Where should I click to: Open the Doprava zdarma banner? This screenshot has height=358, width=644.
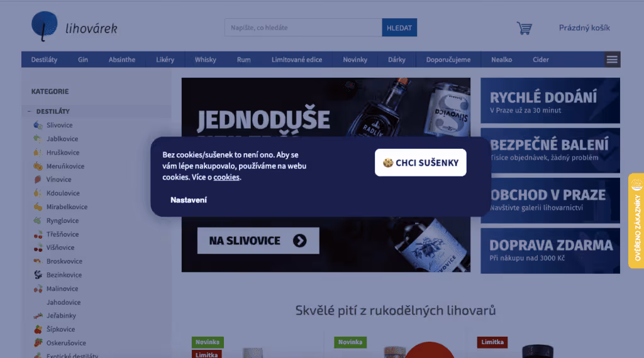550,251
